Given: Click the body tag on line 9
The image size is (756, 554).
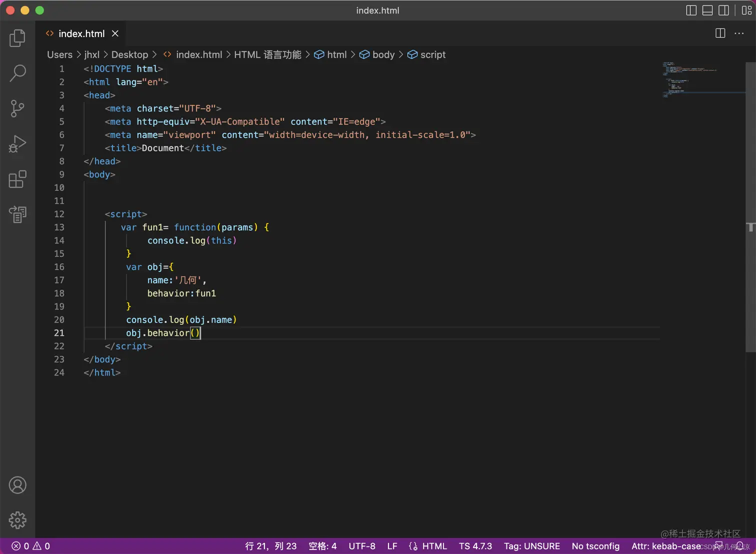Looking at the screenshot, I should coord(99,174).
